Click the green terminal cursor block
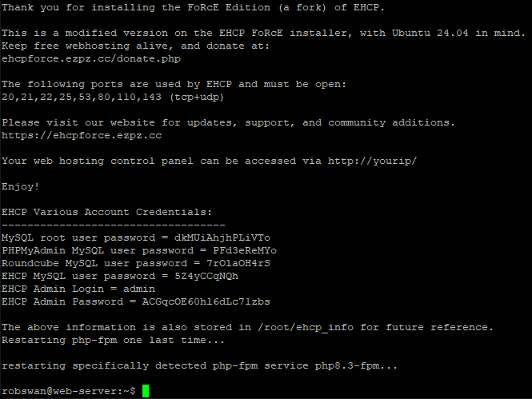This screenshot has height=399, width=532. click(x=146, y=391)
